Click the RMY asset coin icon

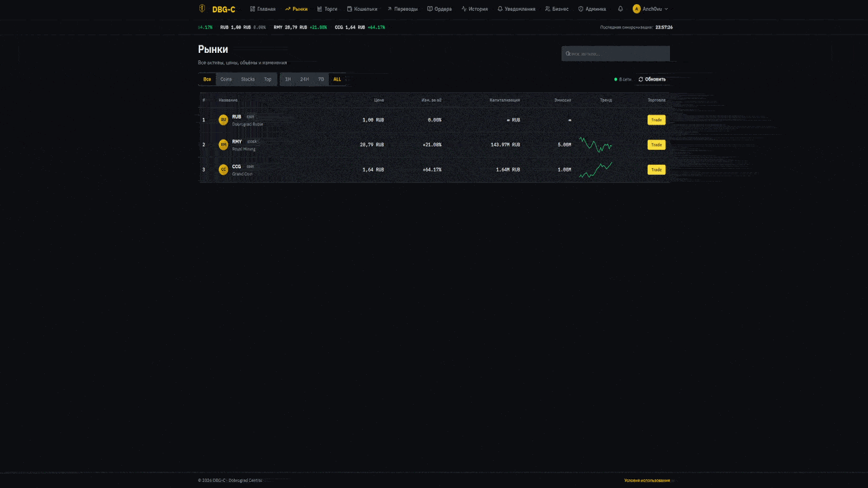pyautogui.click(x=223, y=145)
